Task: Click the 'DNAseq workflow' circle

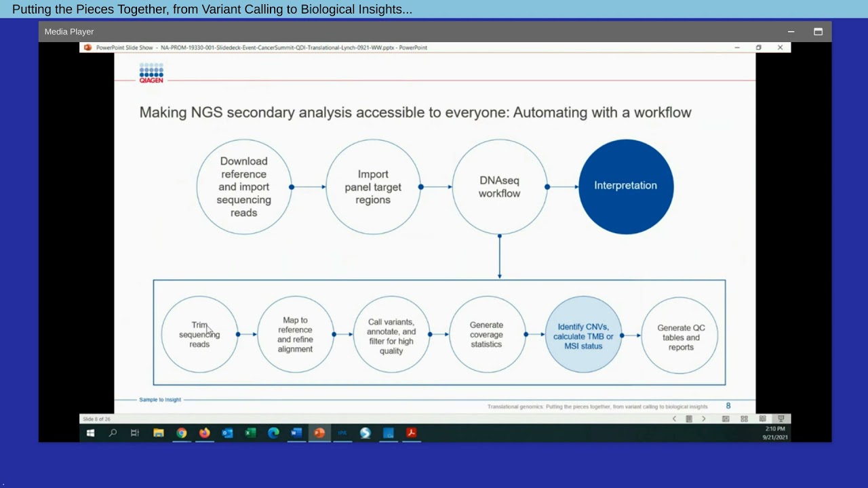Action: click(500, 186)
